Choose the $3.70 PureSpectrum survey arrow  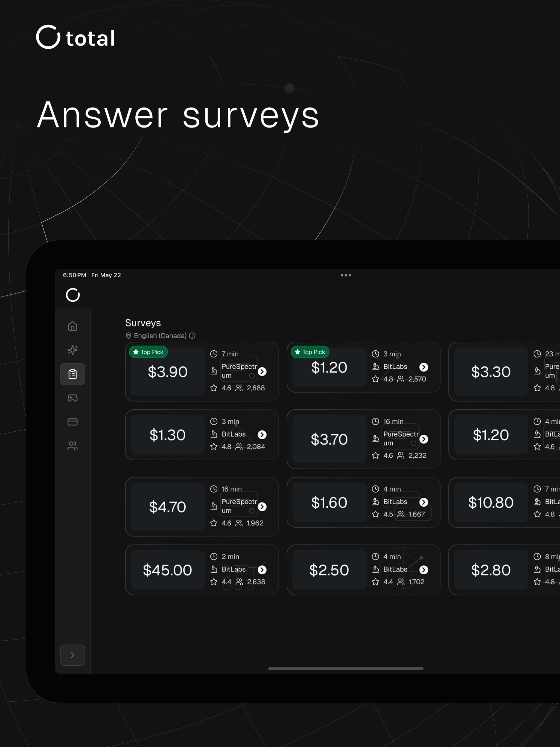pos(424,439)
